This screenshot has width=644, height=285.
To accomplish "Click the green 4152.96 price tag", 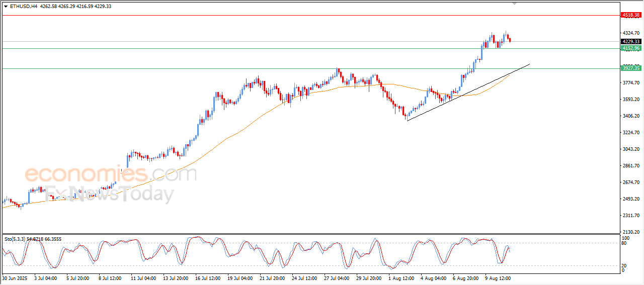I will click(x=631, y=48).
